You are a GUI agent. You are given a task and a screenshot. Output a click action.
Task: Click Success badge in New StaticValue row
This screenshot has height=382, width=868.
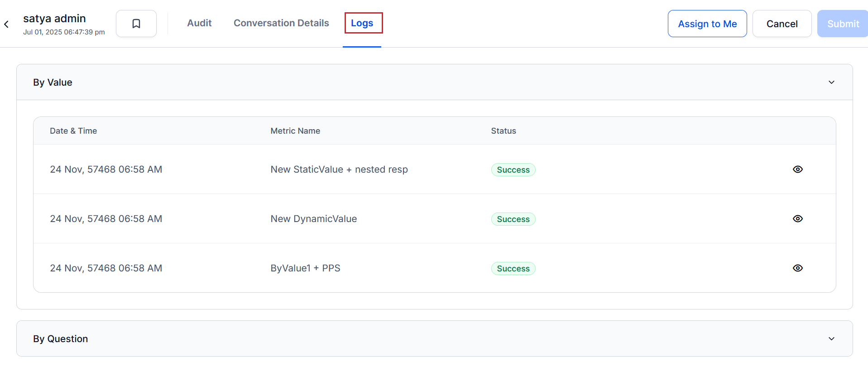(x=513, y=170)
